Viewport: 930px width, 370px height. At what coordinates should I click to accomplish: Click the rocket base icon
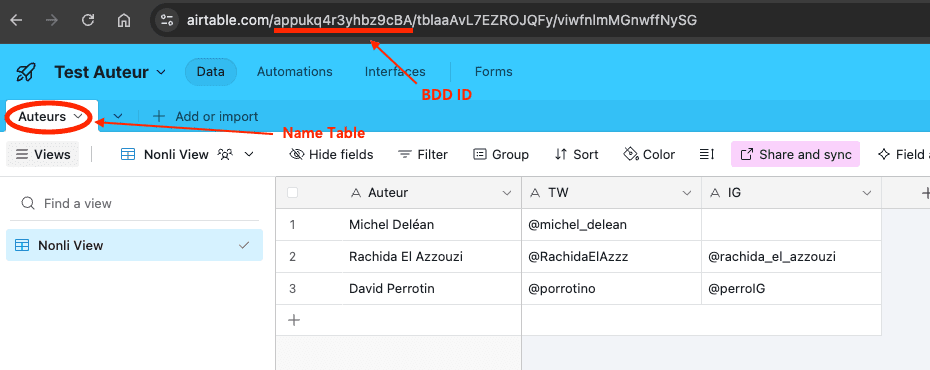(x=26, y=72)
